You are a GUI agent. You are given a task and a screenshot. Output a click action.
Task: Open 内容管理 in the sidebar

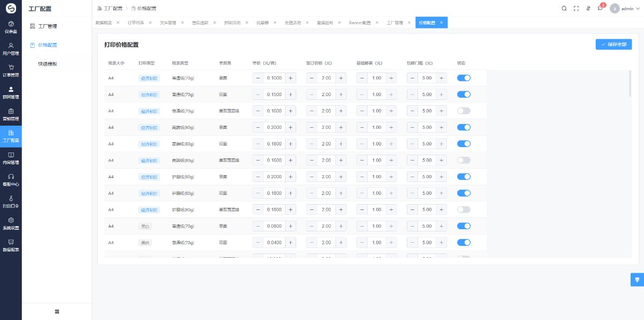coord(11,158)
